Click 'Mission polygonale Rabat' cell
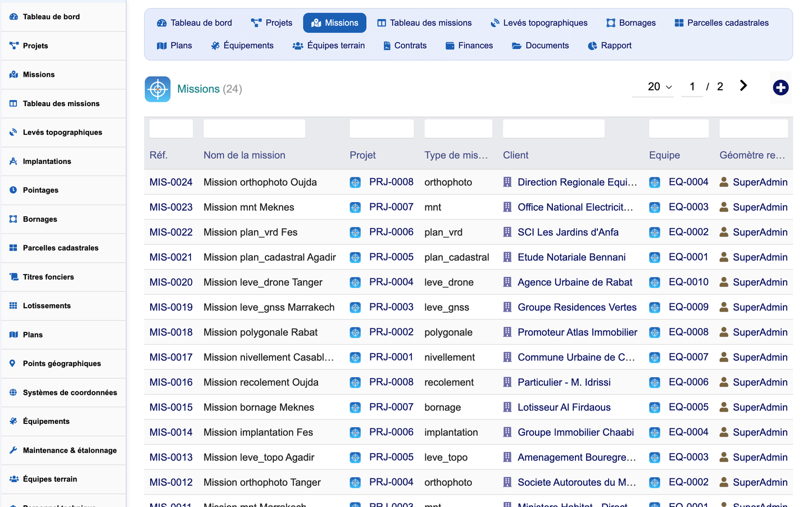Image resolution: width=812 pixels, height=507 pixels. click(x=260, y=332)
